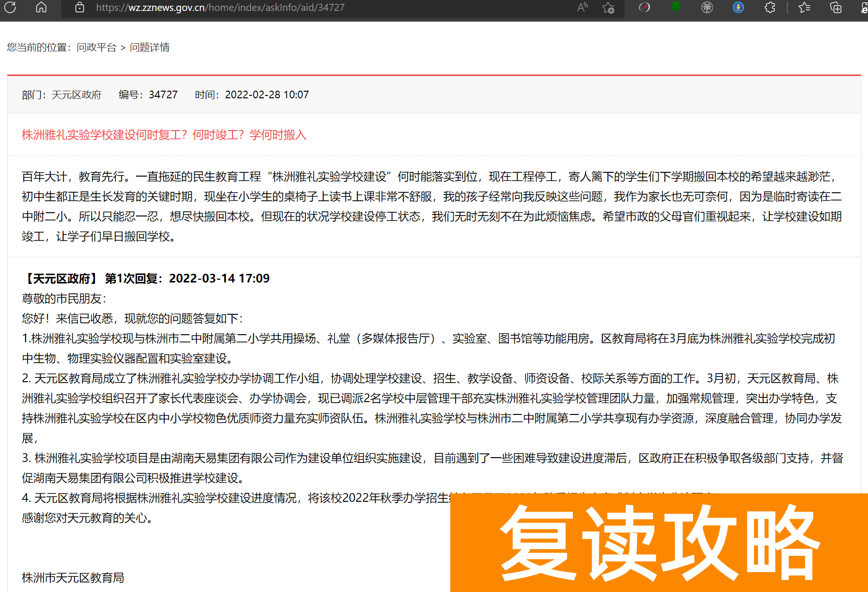Click the Internet Explorer mode icon
Screen dimensions: 868x592
[x=863, y=7]
